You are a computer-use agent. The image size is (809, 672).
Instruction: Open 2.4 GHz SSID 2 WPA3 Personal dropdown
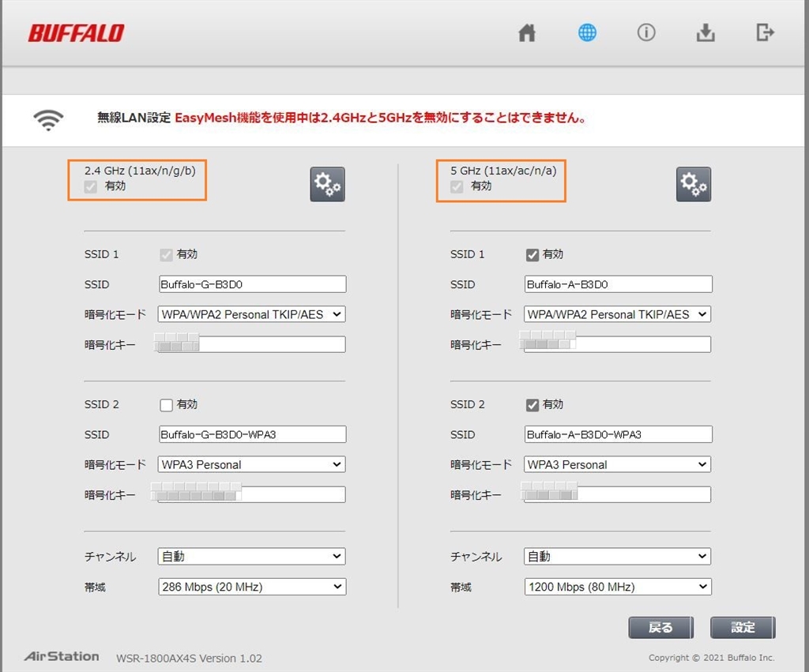coord(252,464)
